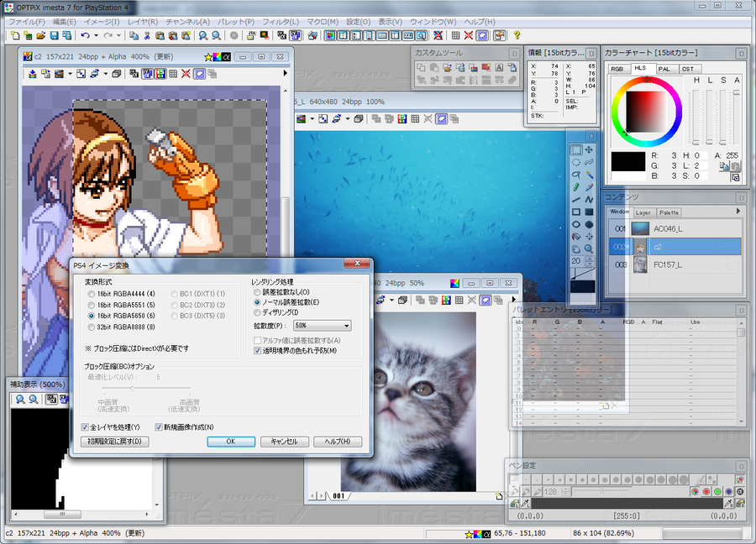The width and height of the screenshot is (756, 544).
Task: Click the red X icon in c2 window toolbar
Action: coord(186,74)
